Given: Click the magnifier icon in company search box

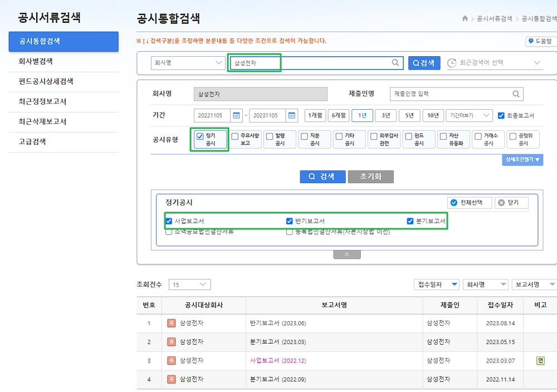Looking at the screenshot, I should click(395, 62).
